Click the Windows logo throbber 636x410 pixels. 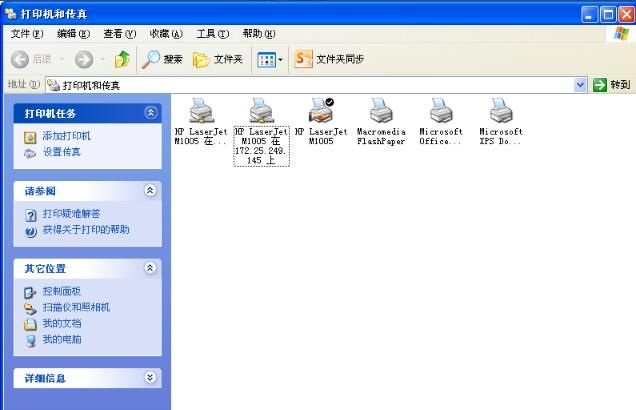621,34
